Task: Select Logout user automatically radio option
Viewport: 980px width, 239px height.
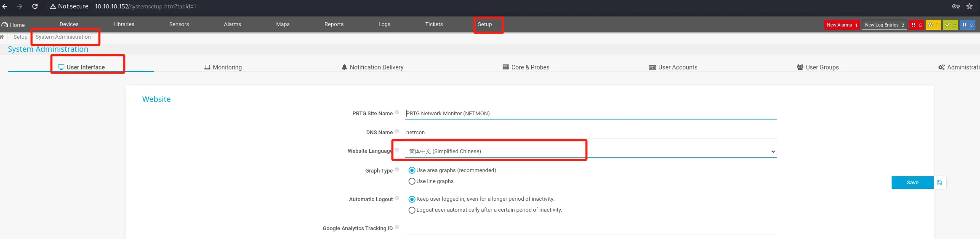Action: pyautogui.click(x=412, y=210)
